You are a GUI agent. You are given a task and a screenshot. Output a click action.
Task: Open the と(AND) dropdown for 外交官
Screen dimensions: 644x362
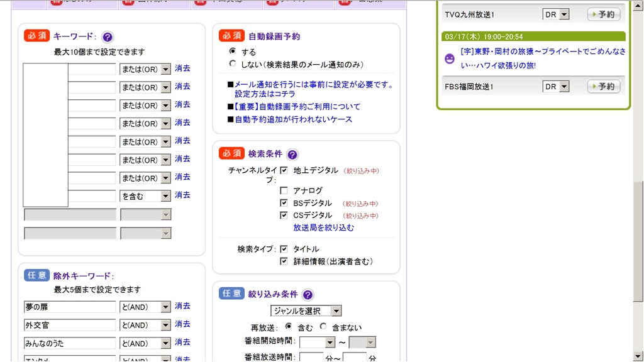click(145, 325)
